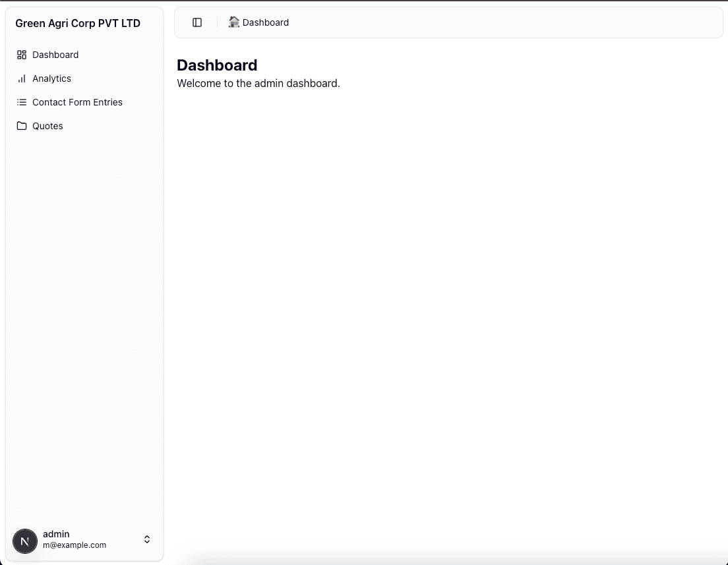Click the Analytics bar chart icon
The width and height of the screenshot is (728, 565).
coord(22,78)
